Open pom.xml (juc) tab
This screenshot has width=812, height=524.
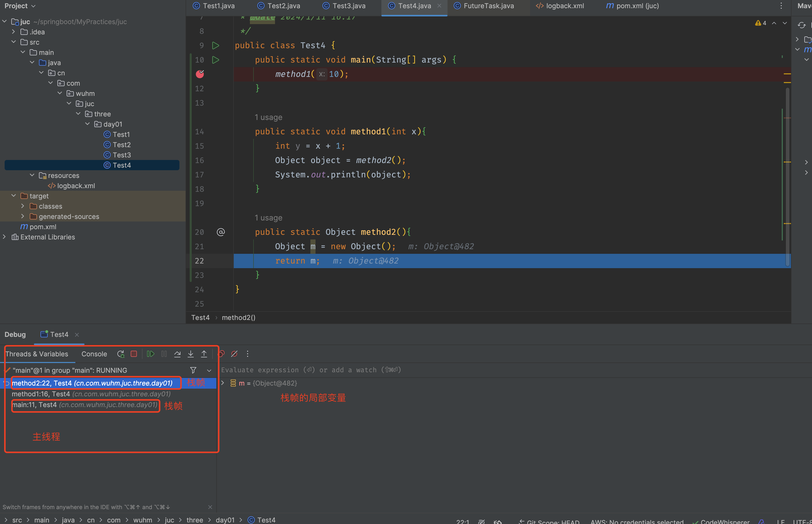pyautogui.click(x=632, y=6)
